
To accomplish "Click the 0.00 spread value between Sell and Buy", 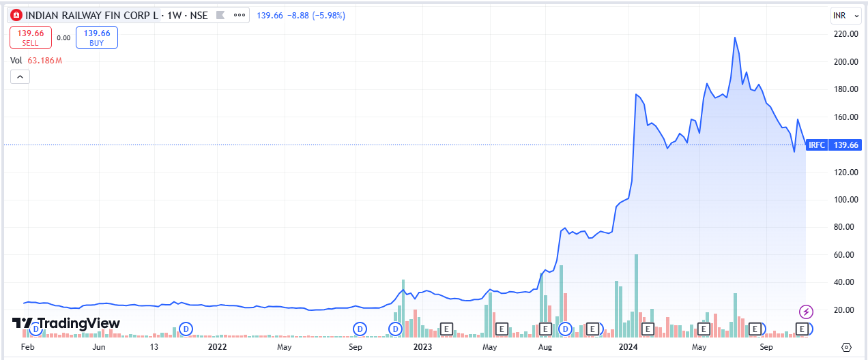I will click(63, 38).
